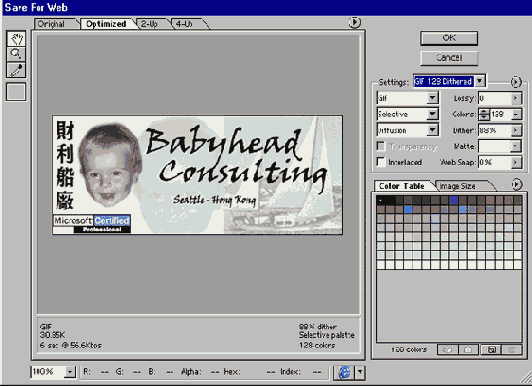Toggle the Transparency checkbox

click(381, 146)
